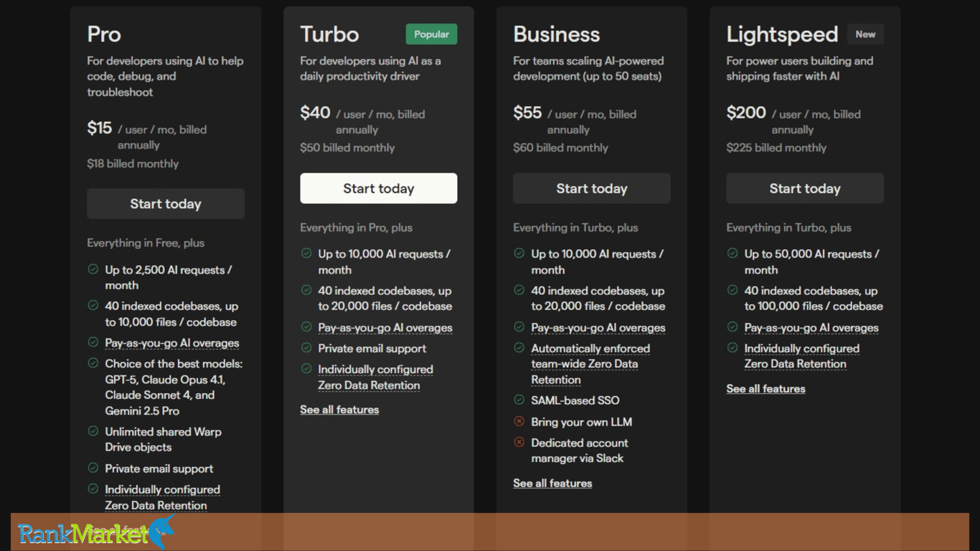Click check icon beside Pro's Pay-as-you-go AI overages
Viewport: 980px width, 551px height.
pyautogui.click(x=93, y=342)
